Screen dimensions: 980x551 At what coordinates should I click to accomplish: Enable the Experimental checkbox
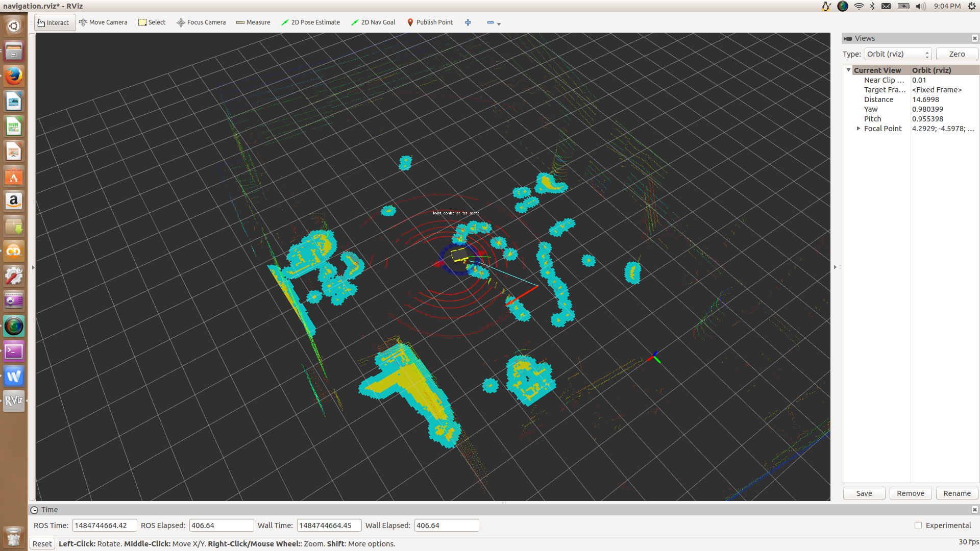(x=918, y=525)
